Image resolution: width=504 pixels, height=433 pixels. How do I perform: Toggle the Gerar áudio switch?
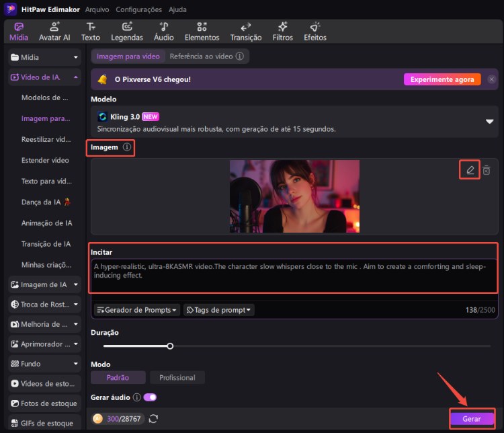(150, 397)
